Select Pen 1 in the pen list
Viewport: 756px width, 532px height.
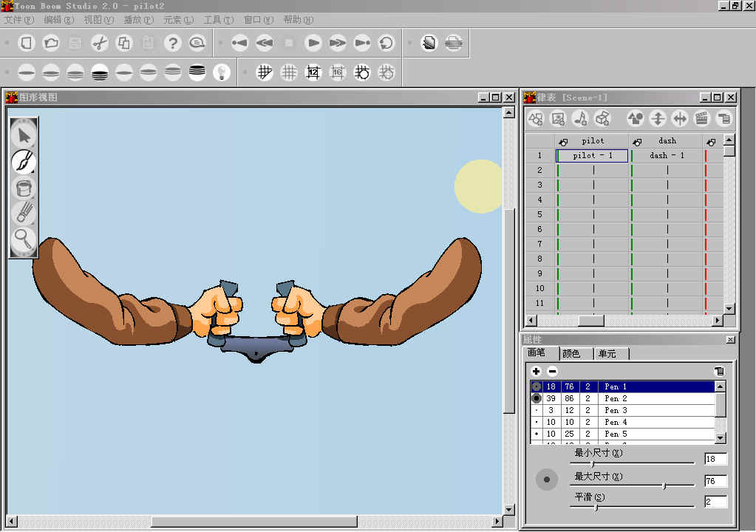click(622, 386)
